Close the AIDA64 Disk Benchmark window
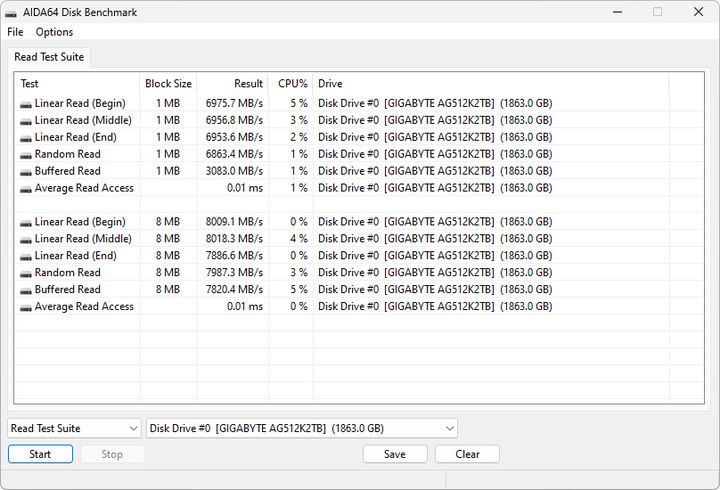Screen dimensions: 720x490 tap(698, 12)
